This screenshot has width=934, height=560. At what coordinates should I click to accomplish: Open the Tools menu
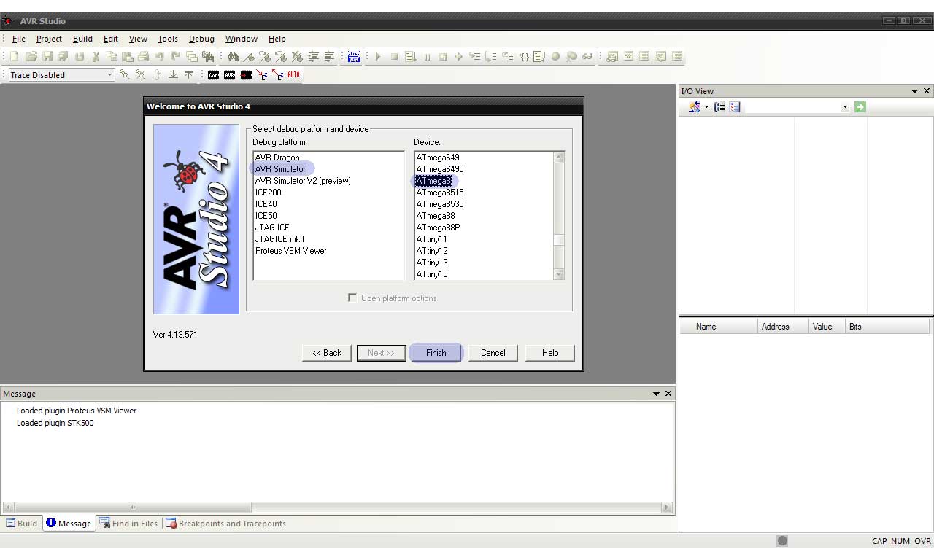[168, 39]
